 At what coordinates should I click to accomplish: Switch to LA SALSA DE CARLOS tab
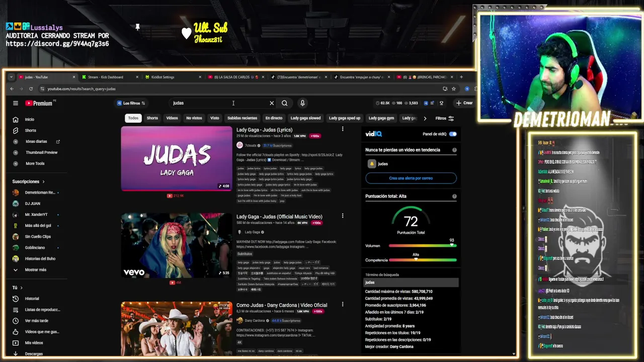click(x=235, y=77)
